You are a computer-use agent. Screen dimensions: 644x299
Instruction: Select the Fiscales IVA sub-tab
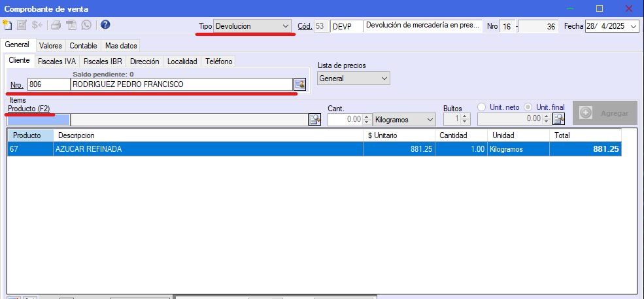tap(57, 62)
